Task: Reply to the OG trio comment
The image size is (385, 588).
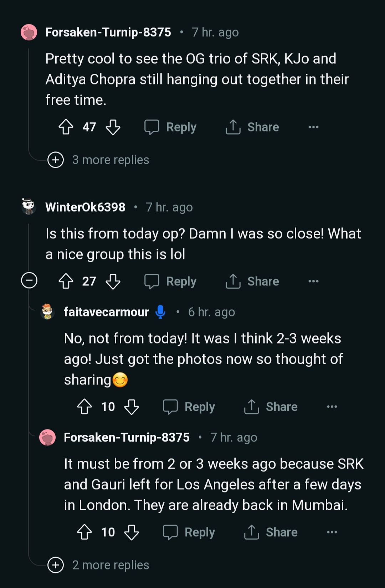Action: [171, 127]
